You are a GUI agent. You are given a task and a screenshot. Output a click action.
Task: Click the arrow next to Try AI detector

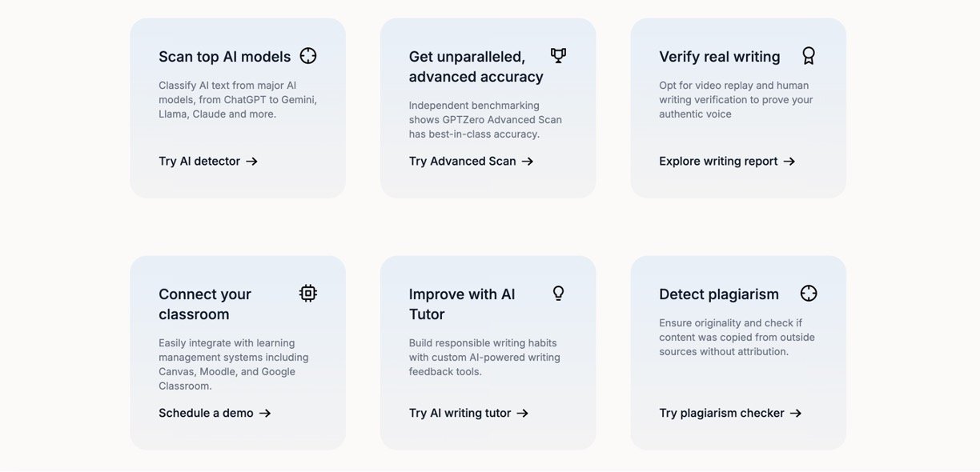(251, 162)
